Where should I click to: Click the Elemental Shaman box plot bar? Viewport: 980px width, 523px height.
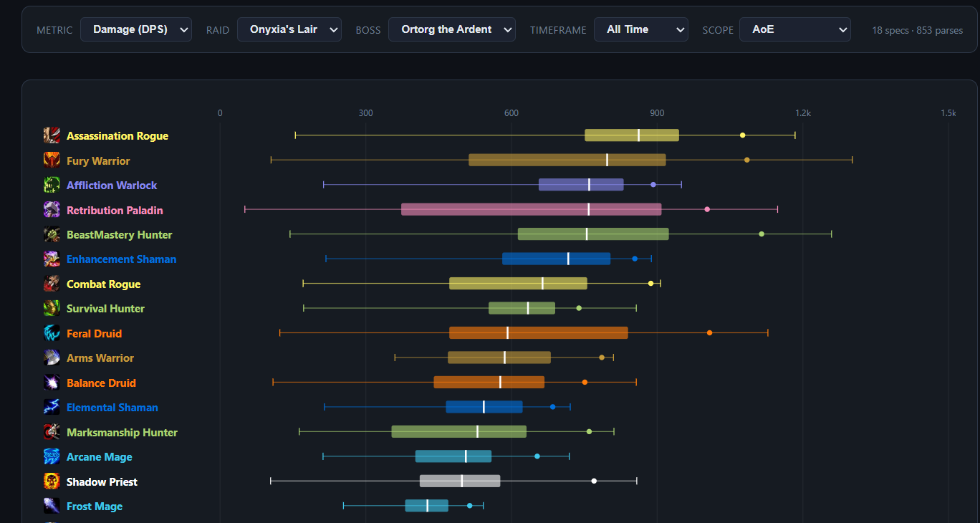coord(484,407)
